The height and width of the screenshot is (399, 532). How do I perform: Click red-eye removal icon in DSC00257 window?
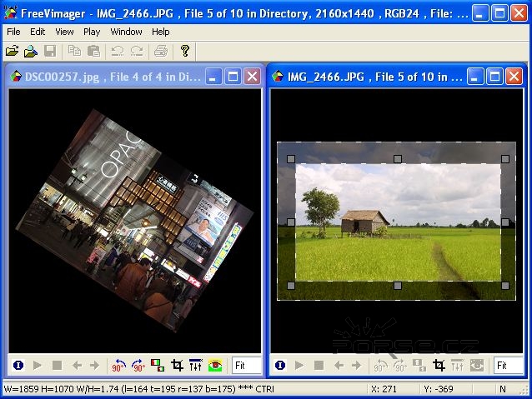point(215,365)
